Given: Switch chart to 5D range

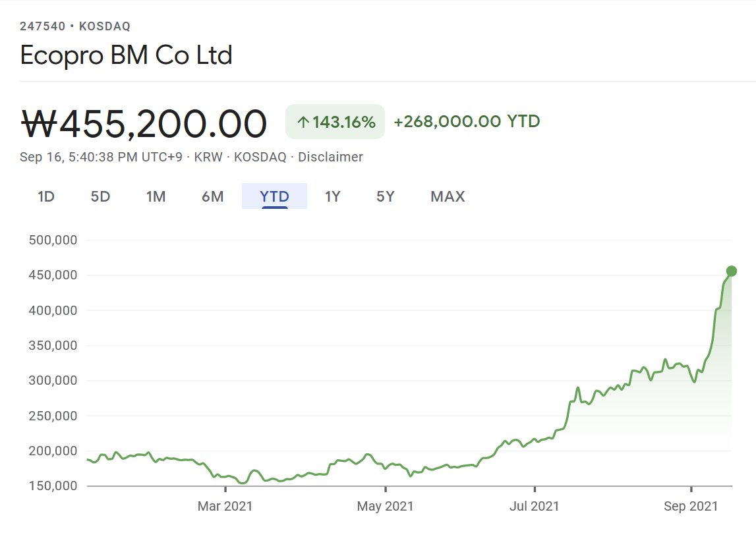Looking at the screenshot, I should [100, 196].
